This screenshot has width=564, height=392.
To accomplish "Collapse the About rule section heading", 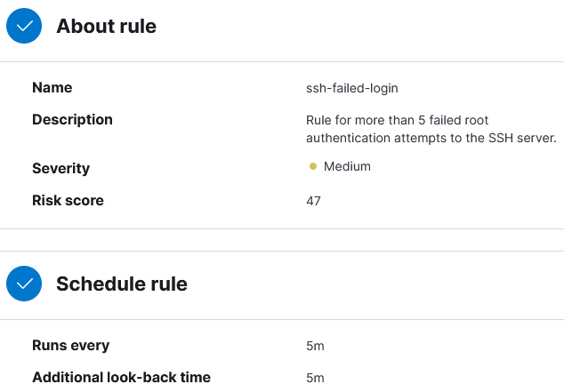I will (106, 27).
